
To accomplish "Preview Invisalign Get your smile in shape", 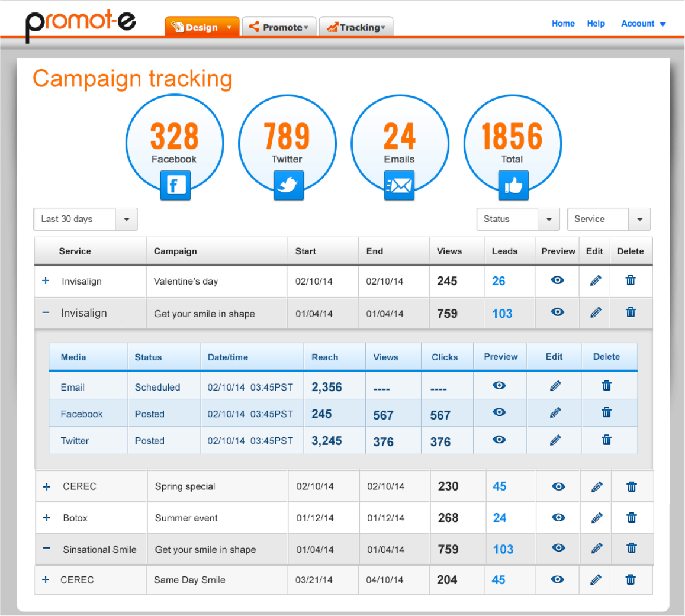I will coord(558,312).
